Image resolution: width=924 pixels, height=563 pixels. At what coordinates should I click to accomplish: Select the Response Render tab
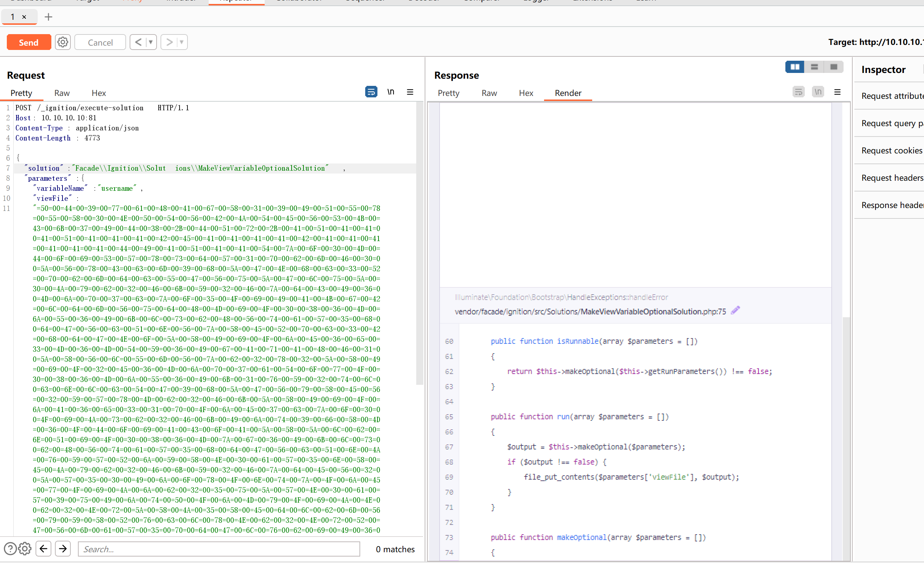click(568, 93)
